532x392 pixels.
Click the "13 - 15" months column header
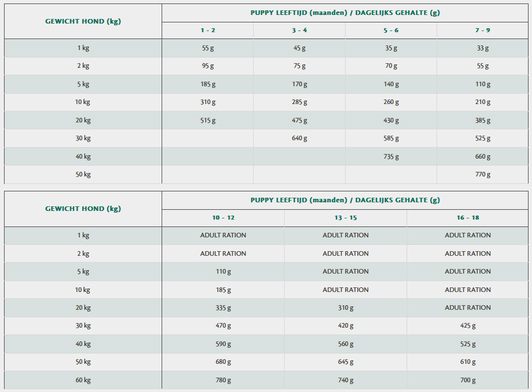click(346, 218)
